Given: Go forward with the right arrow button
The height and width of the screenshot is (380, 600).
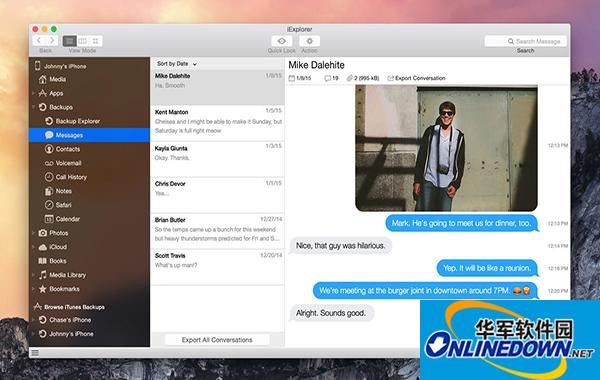Looking at the screenshot, I should pos(52,41).
